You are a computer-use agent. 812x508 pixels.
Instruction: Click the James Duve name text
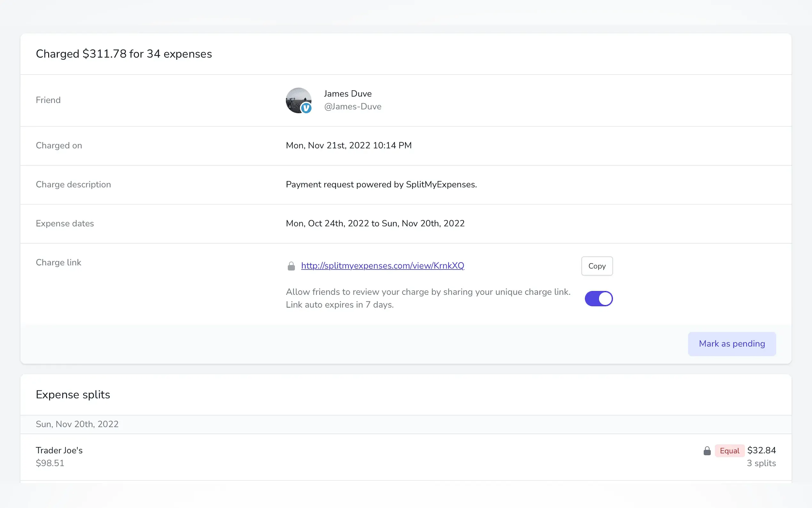point(347,93)
